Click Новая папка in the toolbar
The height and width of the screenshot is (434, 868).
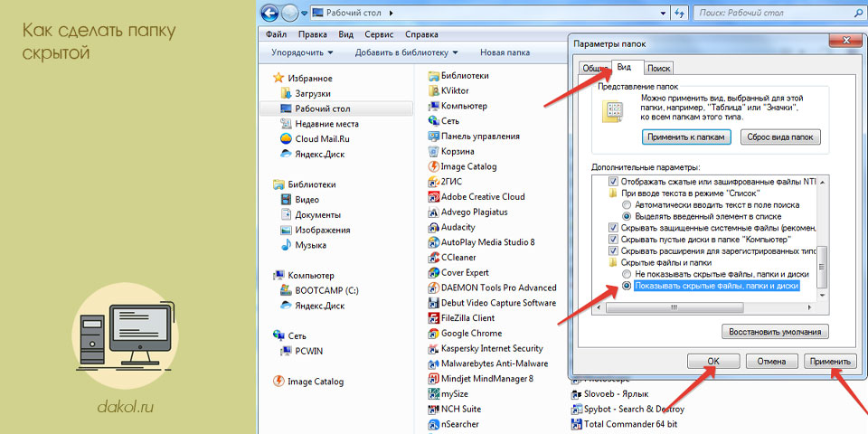coord(505,52)
